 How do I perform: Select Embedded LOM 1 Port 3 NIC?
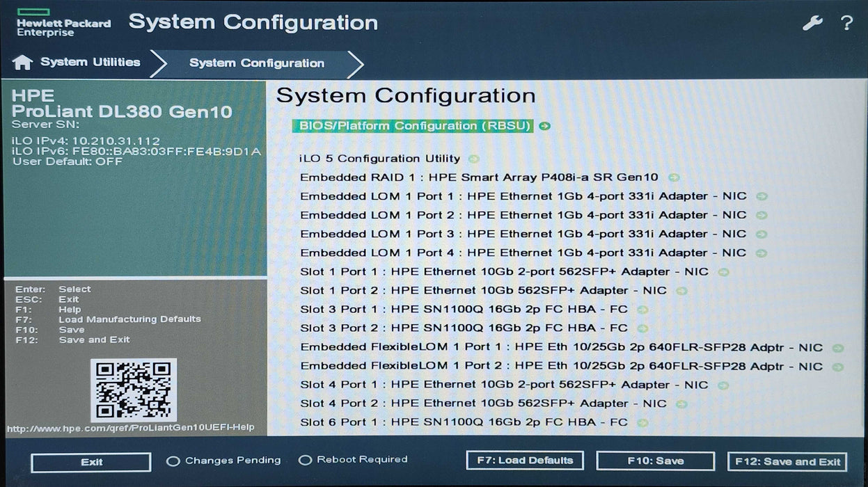(523, 234)
